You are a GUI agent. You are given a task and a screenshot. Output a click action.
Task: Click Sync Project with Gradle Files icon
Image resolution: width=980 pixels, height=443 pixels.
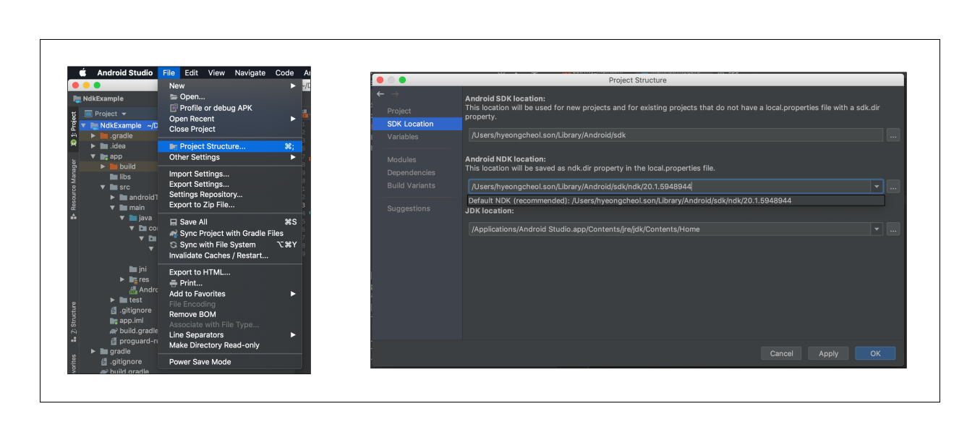pos(174,233)
